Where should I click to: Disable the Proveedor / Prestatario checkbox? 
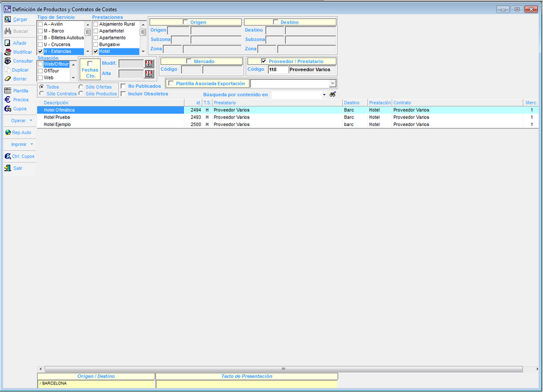click(x=264, y=61)
